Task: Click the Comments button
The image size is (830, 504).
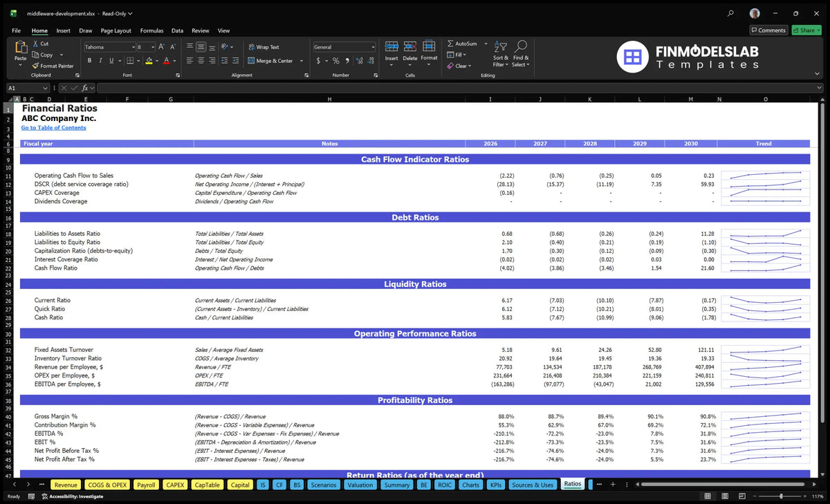Action: [x=768, y=30]
